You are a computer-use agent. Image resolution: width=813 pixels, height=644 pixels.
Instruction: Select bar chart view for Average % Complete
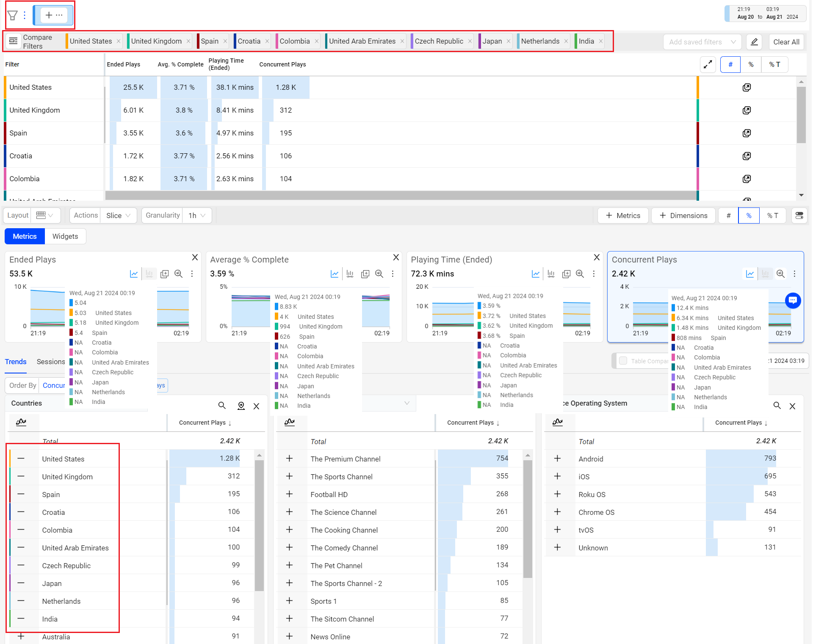pyautogui.click(x=350, y=274)
